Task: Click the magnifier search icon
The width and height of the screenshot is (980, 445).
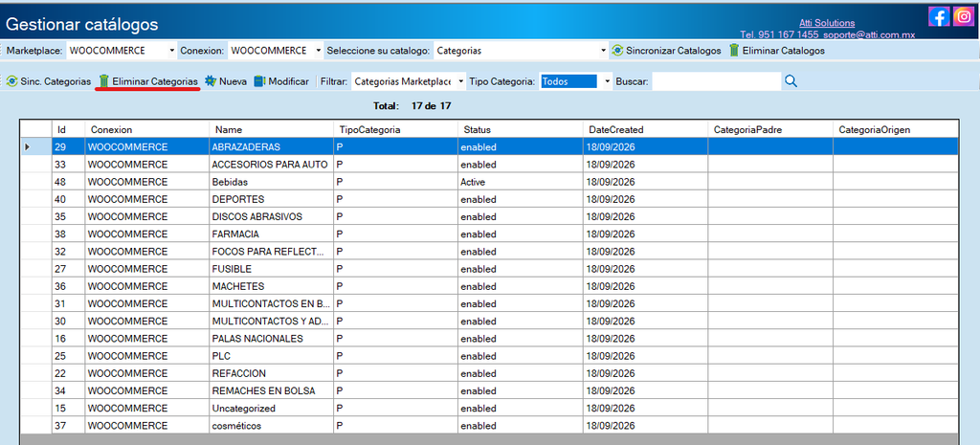Action: [791, 80]
